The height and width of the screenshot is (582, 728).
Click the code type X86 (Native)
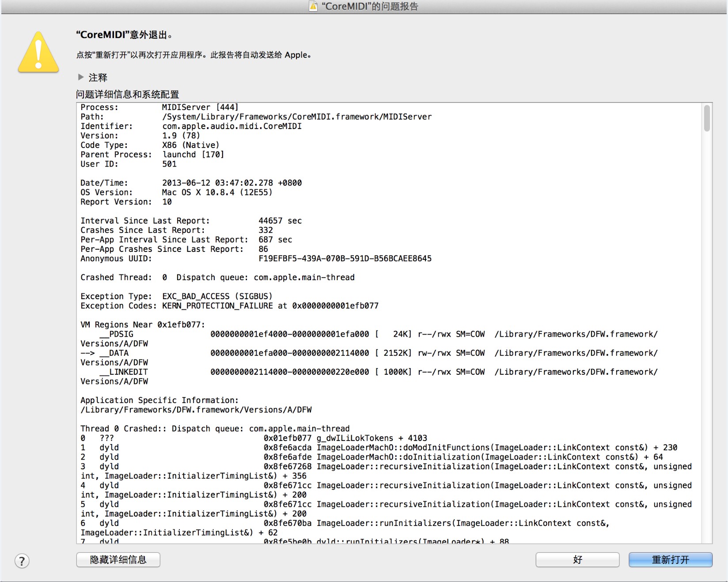pyautogui.click(x=191, y=145)
